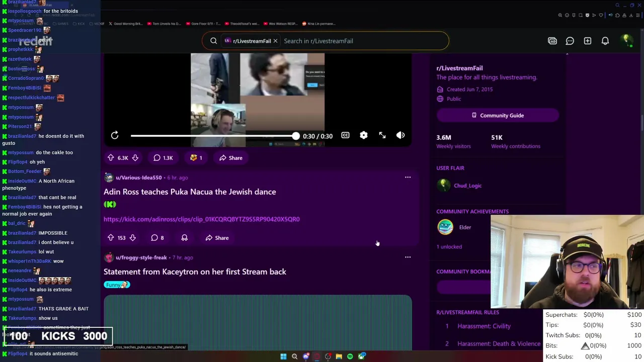This screenshot has width=644, height=362.
Task: Open the Good Morning Brit... bookmark
Action: (x=125, y=24)
